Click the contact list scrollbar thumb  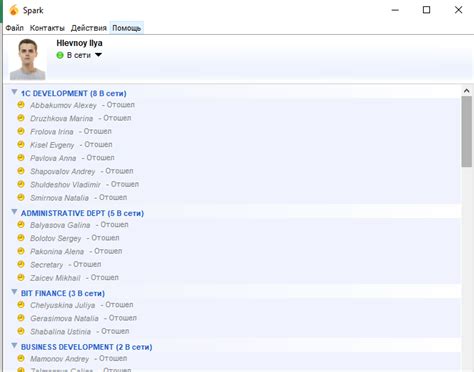(466, 131)
